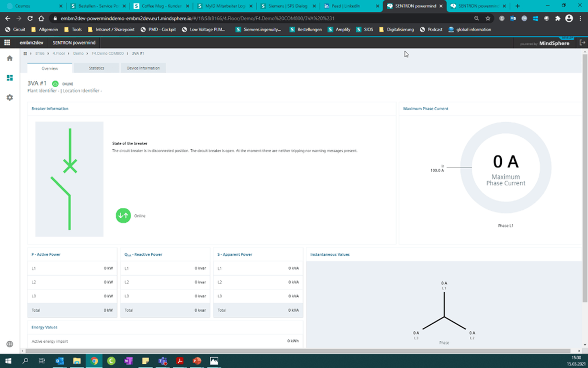Open the browser home page
Viewport: 588px width, 368px height.
coord(41,18)
